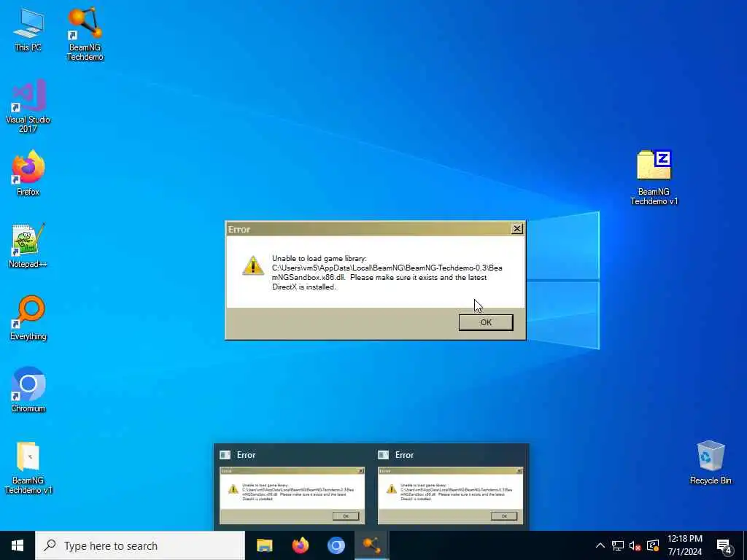Click the muted volume tray icon

coord(635,545)
